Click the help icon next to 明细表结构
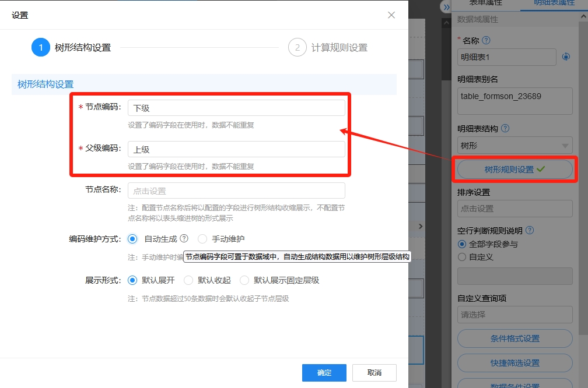This screenshot has height=388, width=588. coord(505,128)
